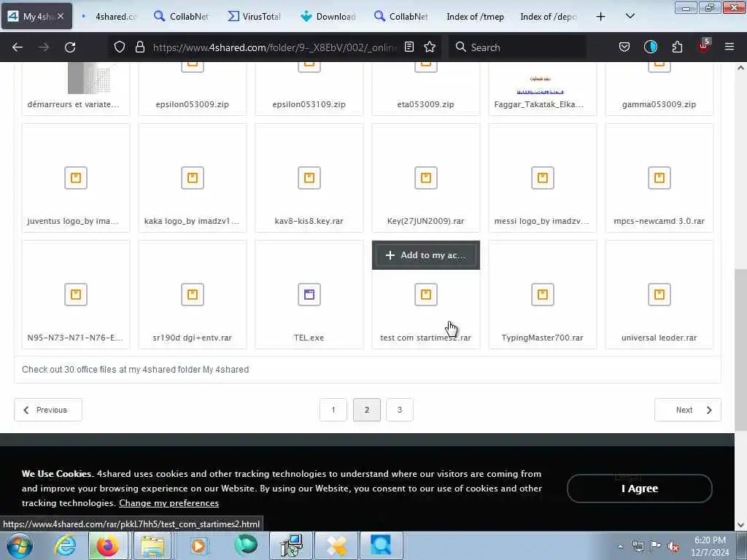Screen dimensions: 747x560
Task: Accept cookies with I Agree button
Action: click(639, 489)
